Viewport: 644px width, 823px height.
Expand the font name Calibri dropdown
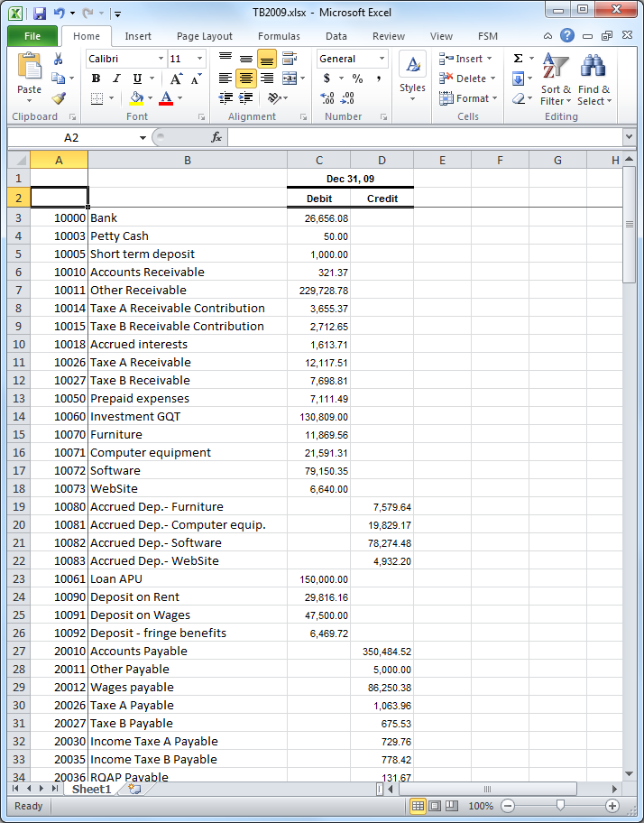[x=161, y=59]
